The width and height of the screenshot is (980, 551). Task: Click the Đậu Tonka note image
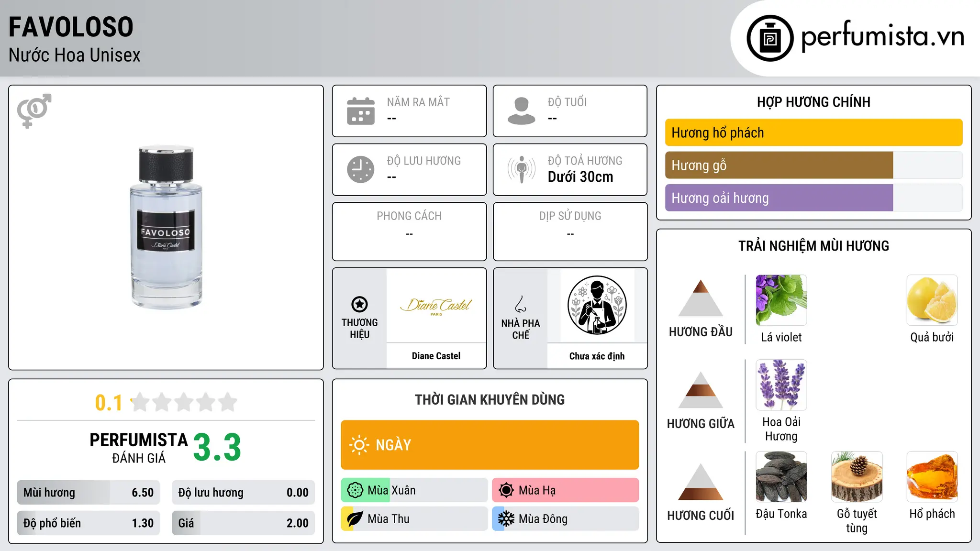point(781,477)
